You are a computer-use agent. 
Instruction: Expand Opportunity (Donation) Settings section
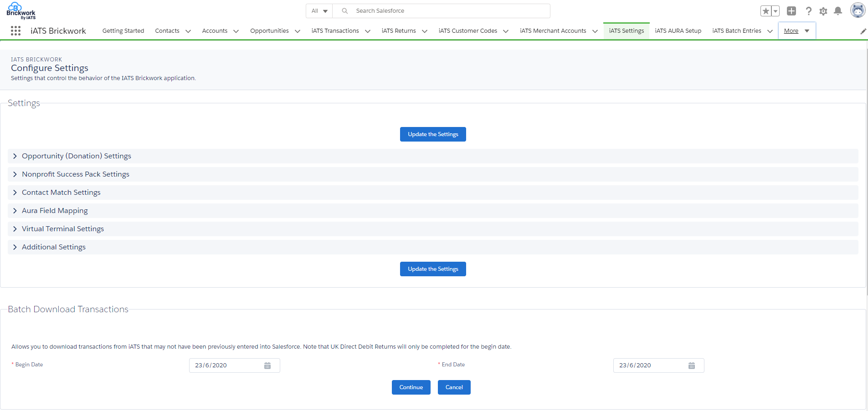click(x=433, y=156)
